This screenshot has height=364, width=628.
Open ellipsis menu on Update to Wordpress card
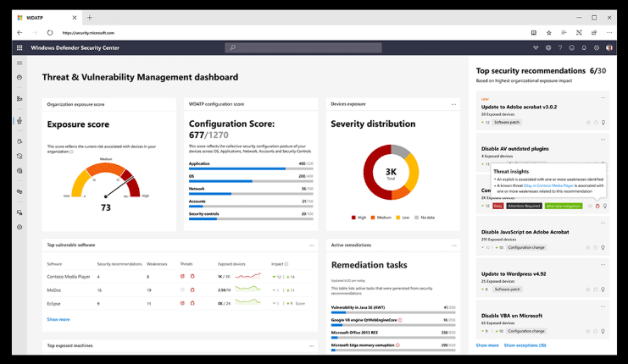click(603, 265)
